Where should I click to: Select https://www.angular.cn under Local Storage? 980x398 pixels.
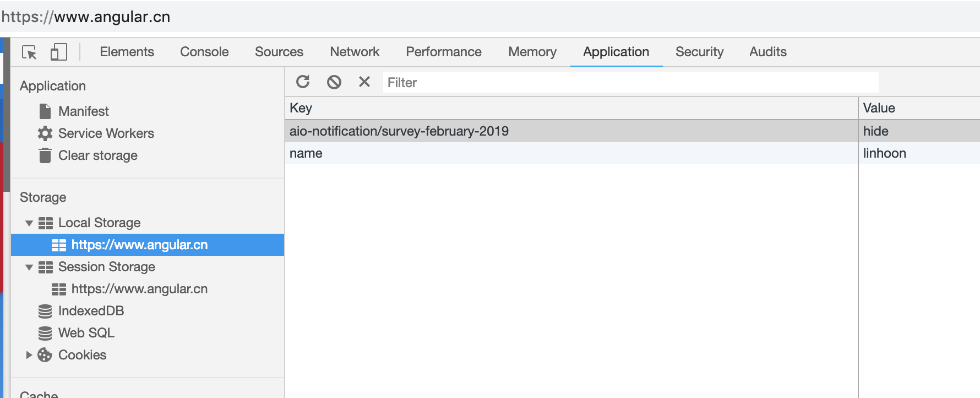140,245
